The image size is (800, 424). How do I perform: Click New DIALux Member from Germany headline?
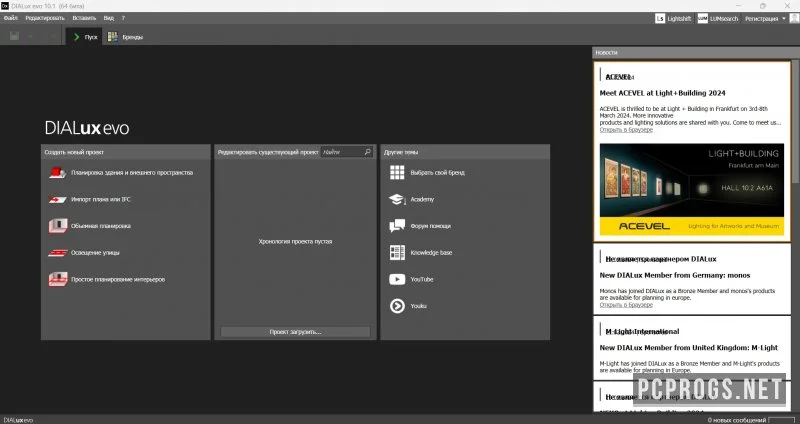pyautogui.click(x=674, y=275)
